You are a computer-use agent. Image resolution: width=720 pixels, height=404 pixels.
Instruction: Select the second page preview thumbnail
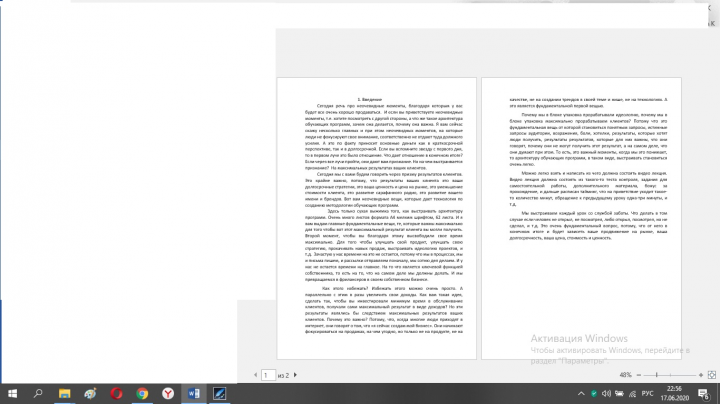(x=581, y=219)
